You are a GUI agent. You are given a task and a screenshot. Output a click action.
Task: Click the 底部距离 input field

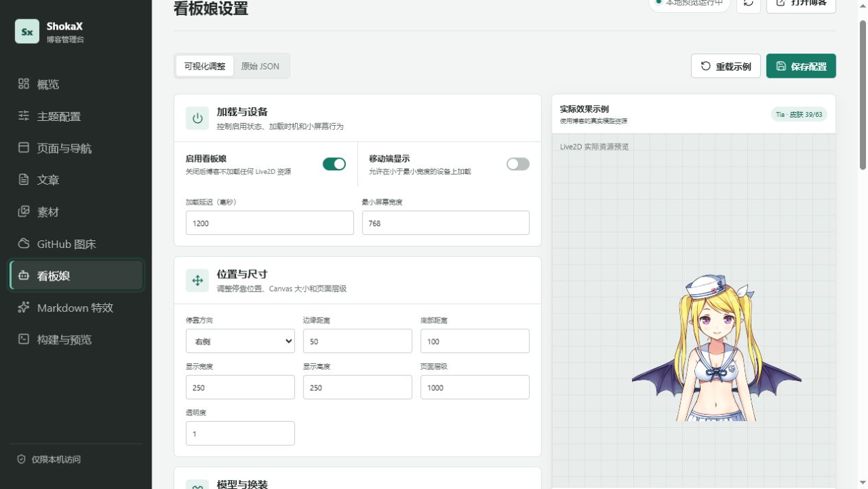click(475, 341)
